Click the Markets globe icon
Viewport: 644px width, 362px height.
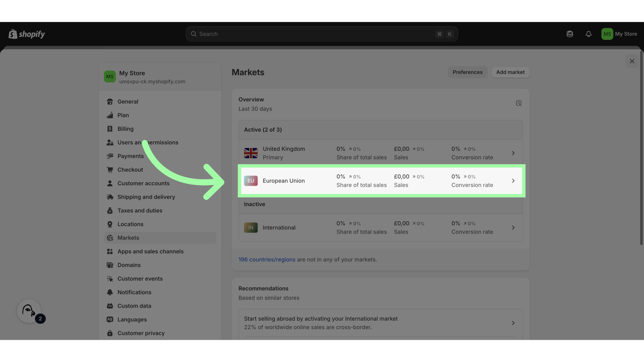[110, 238]
